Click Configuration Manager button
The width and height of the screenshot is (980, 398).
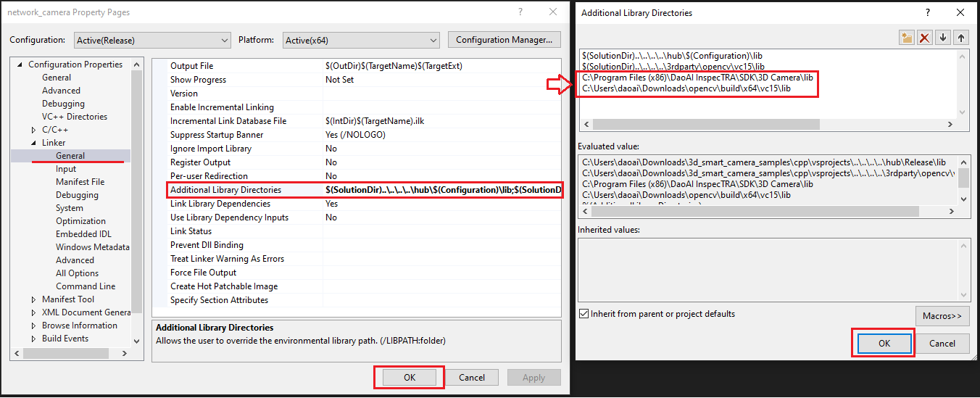(504, 39)
